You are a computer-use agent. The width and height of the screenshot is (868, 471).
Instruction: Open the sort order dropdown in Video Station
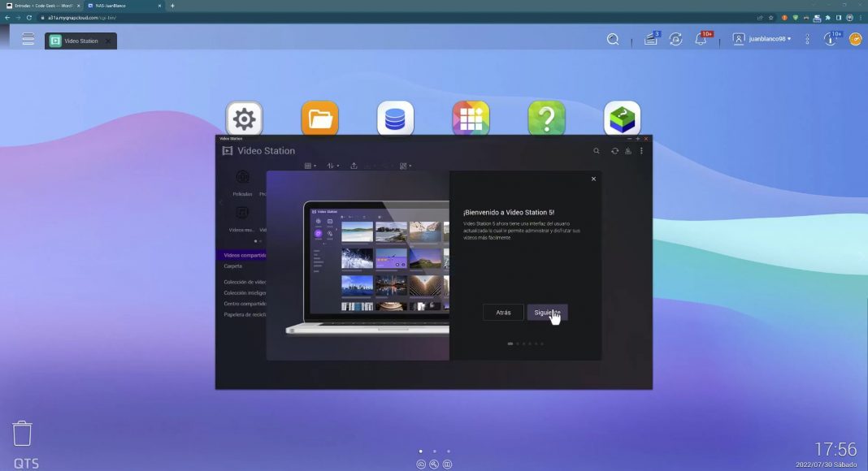pyautogui.click(x=333, y=166)
